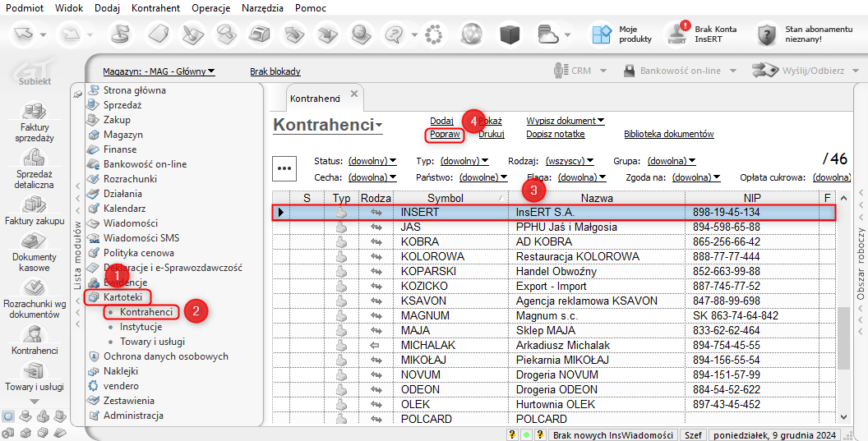Viewport: 868px width, 441px height.
Task: Click the Brak Konta InsERT icon
Action: (677, 34)
